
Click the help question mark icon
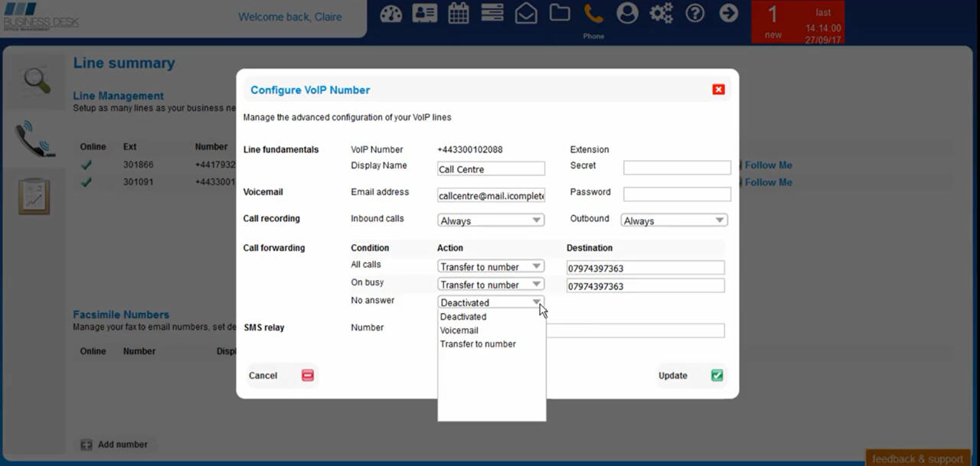pos(694,14)
